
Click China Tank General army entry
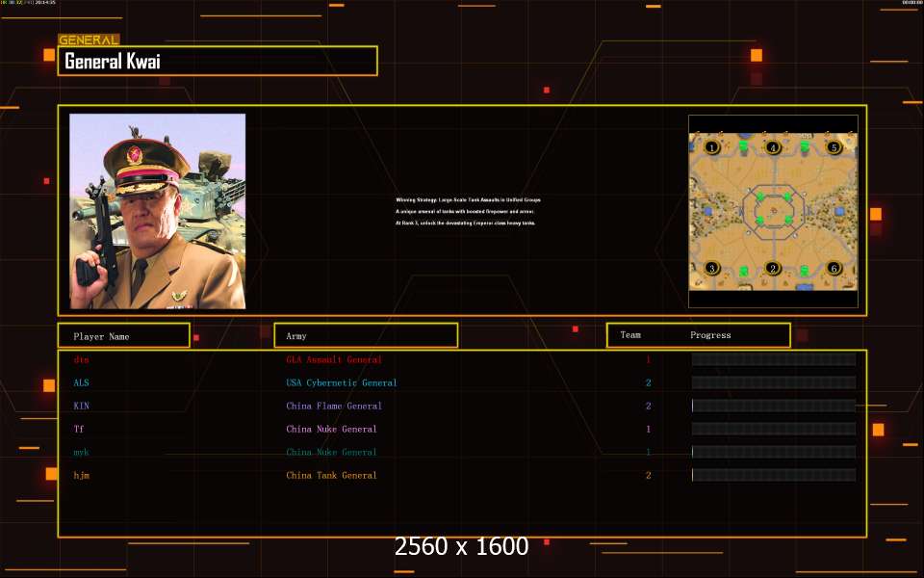pos(331,475)
